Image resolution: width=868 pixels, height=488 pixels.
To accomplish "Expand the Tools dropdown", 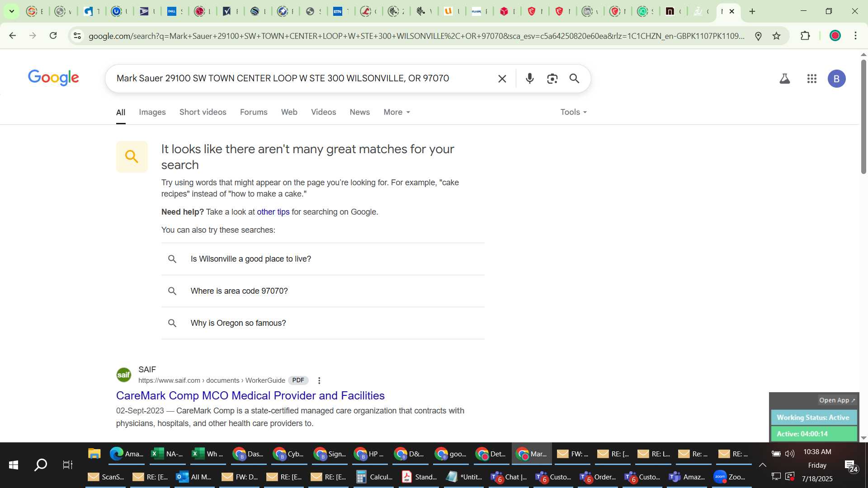I will click(x=573, y=112).
